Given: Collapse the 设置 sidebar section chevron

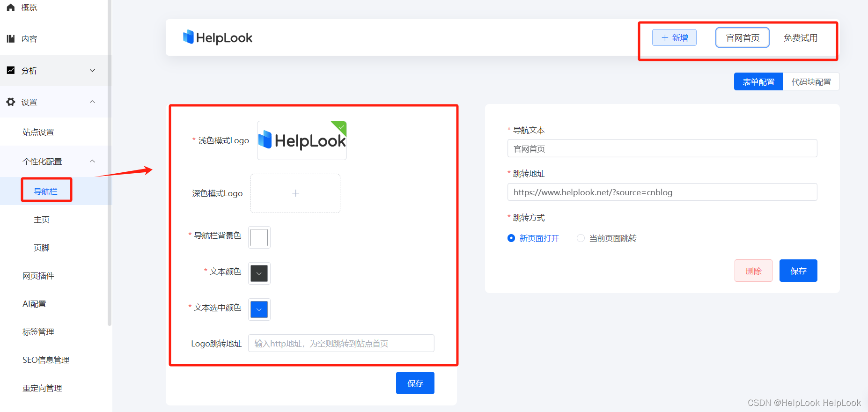Looking at the screenshot, I should tap(92, 102).
